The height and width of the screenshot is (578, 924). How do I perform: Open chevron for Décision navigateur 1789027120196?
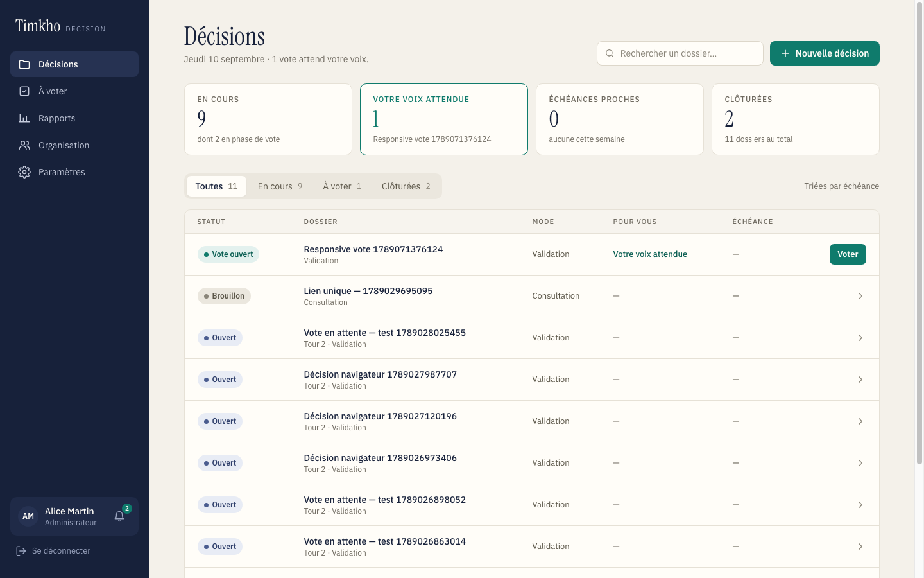point(860,421)
